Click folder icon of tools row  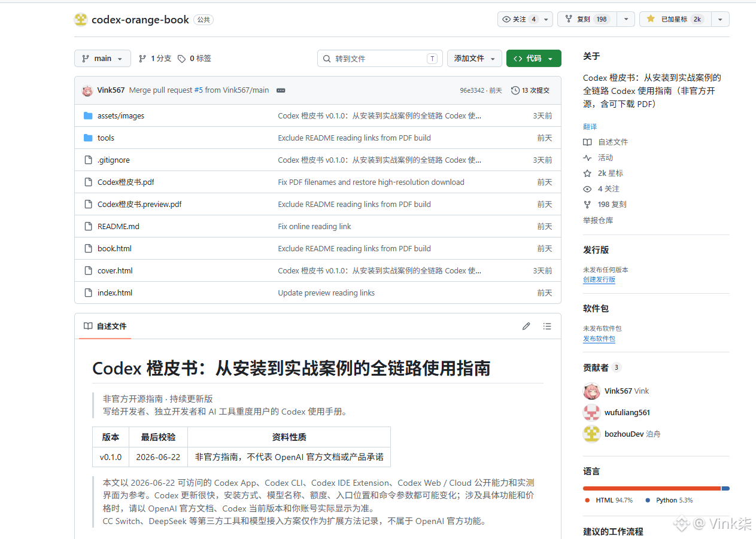tap(88, 138)
